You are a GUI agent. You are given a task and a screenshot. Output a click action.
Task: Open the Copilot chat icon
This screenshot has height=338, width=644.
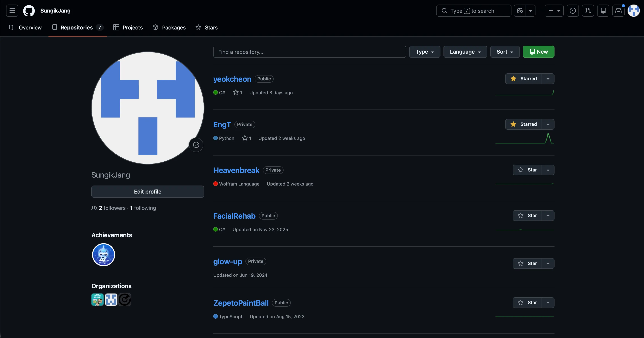click(x=520, y=11)
